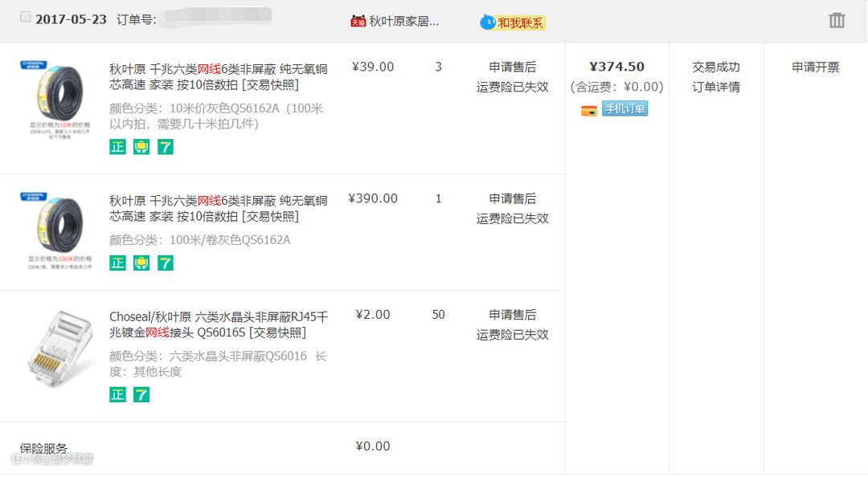Open 订单详情 order details
Screen dimensions: 868x477
click(x=715, y=87)
